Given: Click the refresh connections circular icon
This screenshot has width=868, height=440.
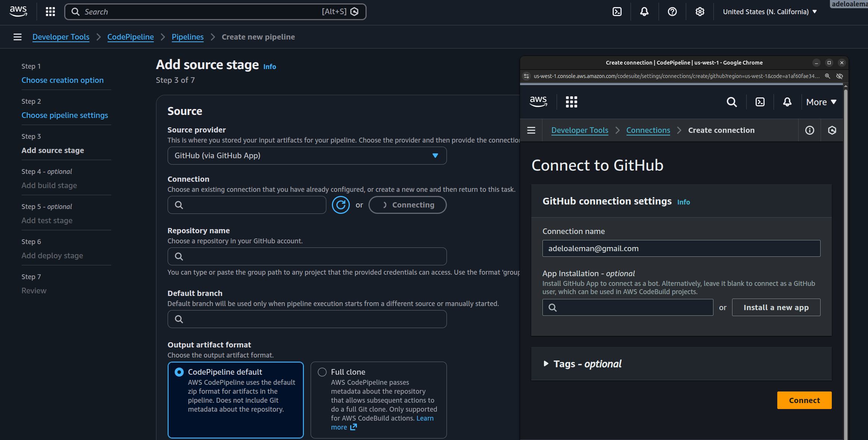Looking at the screenshot, I should 340,205.
